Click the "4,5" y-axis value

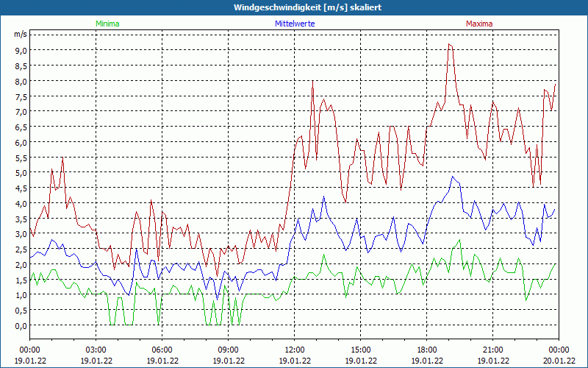pos(21,188)
